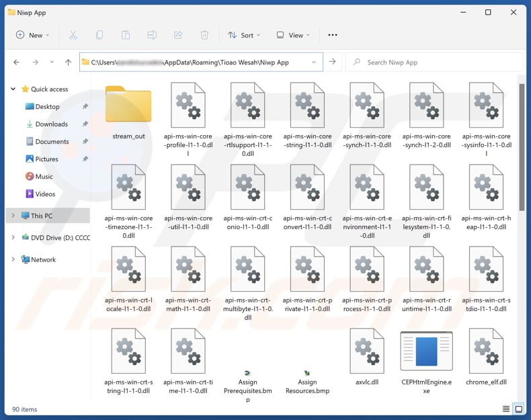Click the Desktop pin icon
531x420 pixels.
[x=85, y=107]
